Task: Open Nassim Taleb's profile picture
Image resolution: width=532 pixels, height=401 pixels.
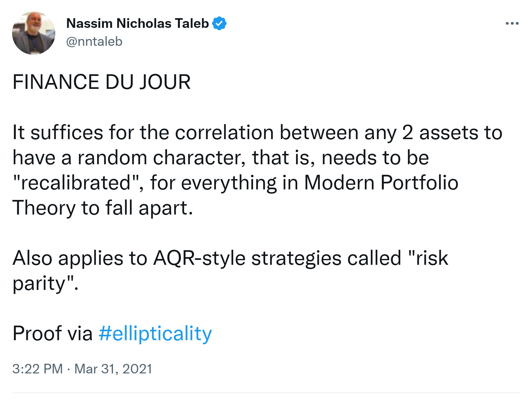Action: click(x=34, y=33)
